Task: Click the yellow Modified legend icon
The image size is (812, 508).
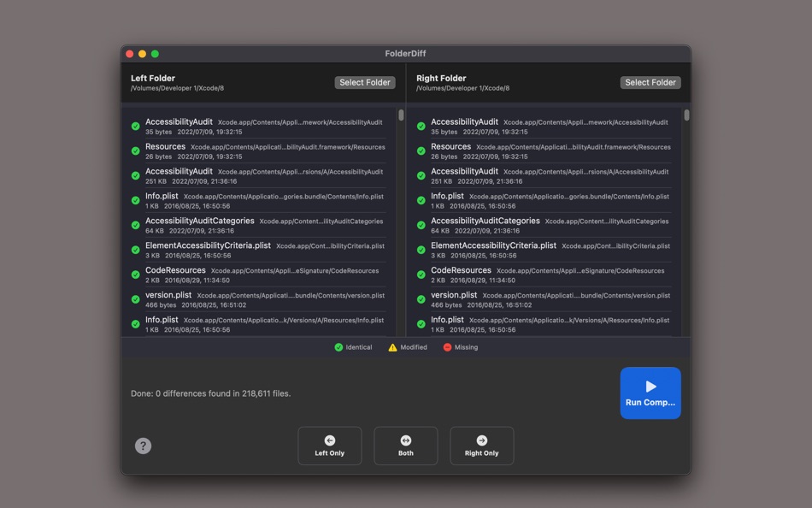Action: click(391, 347)
